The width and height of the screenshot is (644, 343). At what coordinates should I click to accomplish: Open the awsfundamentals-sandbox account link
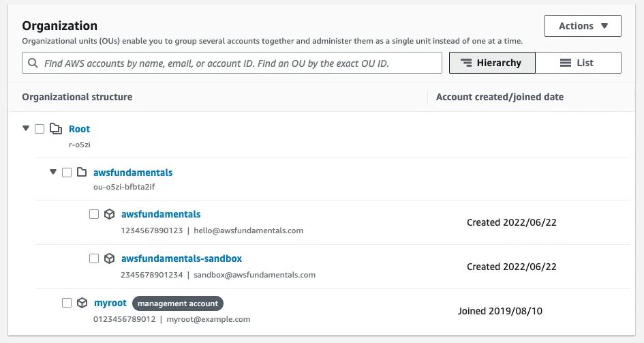(x=181, y=258)
